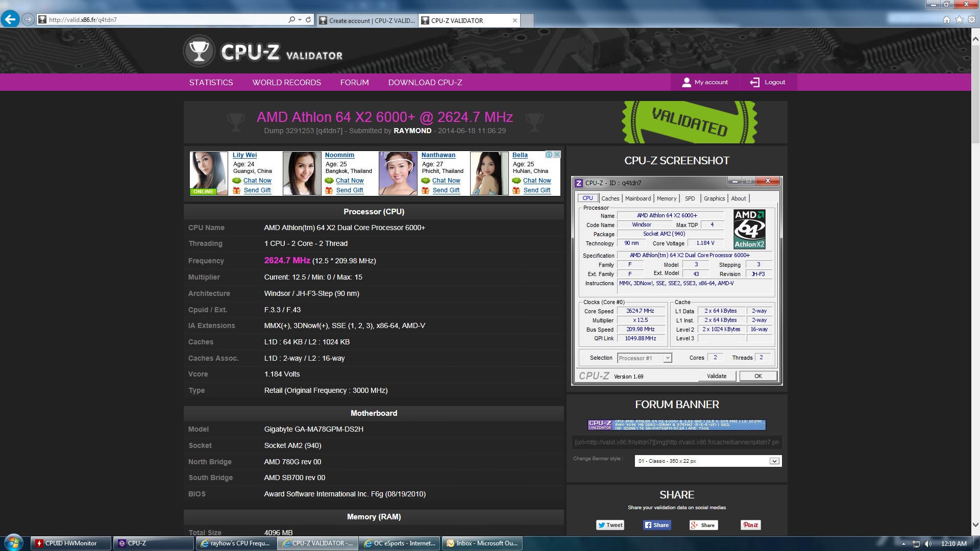980x551 pixels.
Task: Click Chat Now under Noomnim
Action: click(x=350, y=181)
